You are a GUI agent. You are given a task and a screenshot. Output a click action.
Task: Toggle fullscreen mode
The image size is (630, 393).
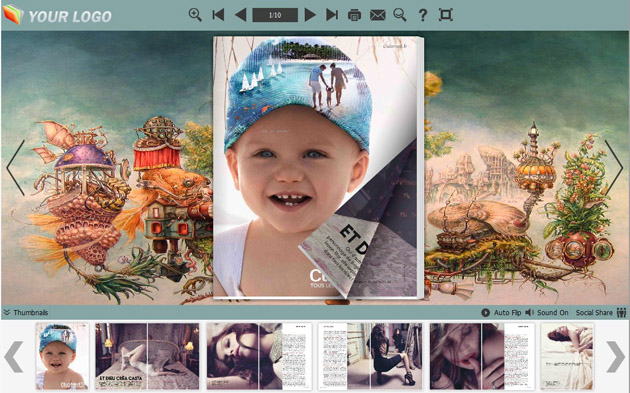click(x=446, y=15)
